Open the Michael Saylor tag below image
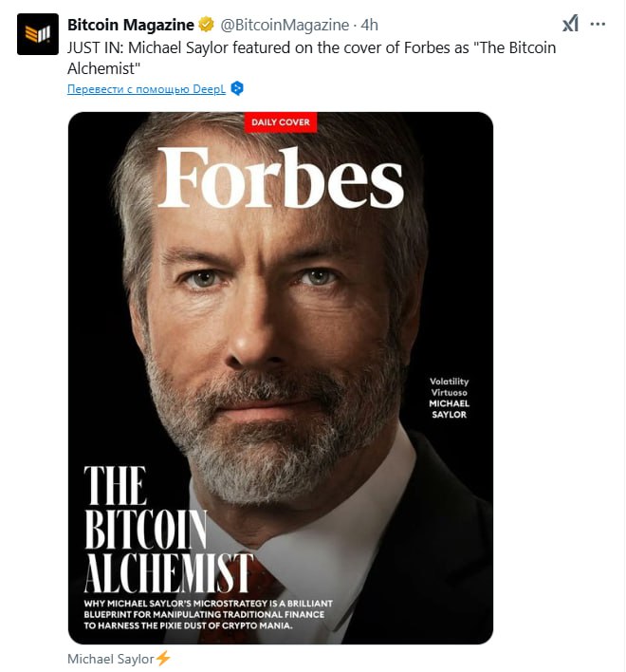The height and width of the screenshot is (672, 626). [110, 659]
